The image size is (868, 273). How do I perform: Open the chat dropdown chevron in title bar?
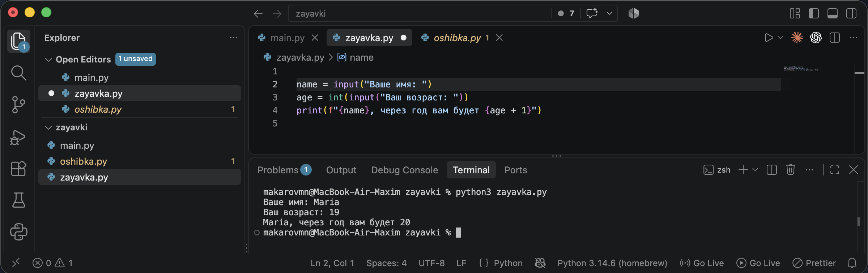(x=609, y=13)
